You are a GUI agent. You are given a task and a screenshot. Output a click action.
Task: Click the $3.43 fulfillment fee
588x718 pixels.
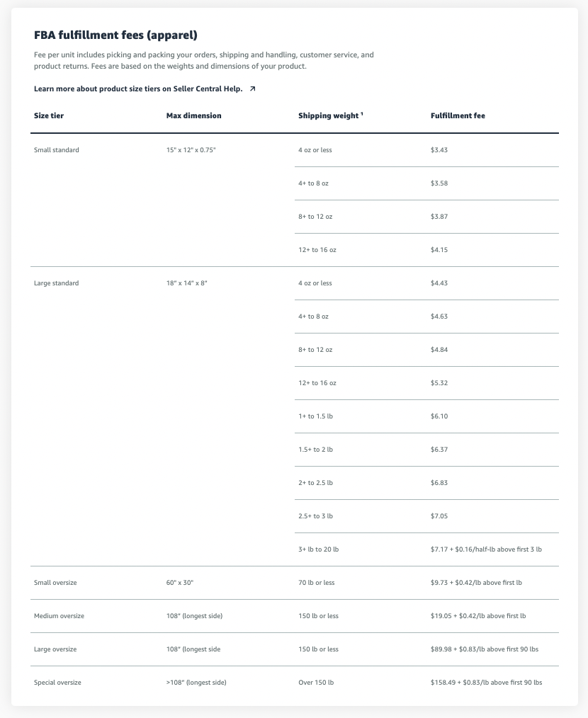click(439, 150)
